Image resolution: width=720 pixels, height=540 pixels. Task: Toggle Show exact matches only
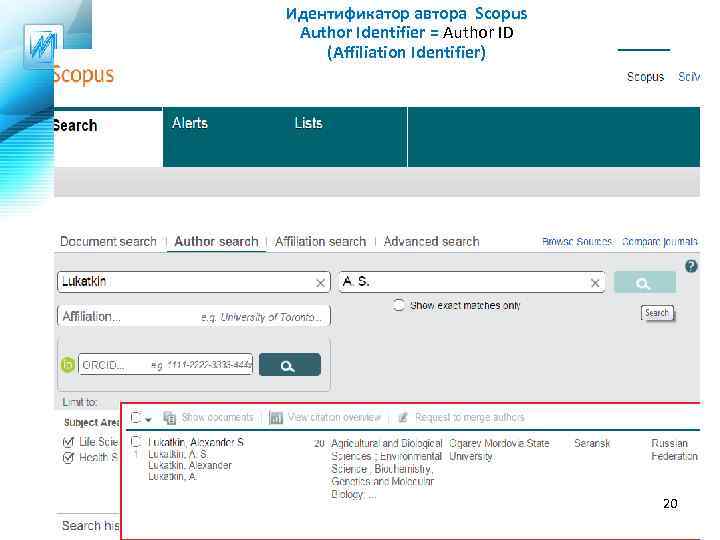(399, 305)
